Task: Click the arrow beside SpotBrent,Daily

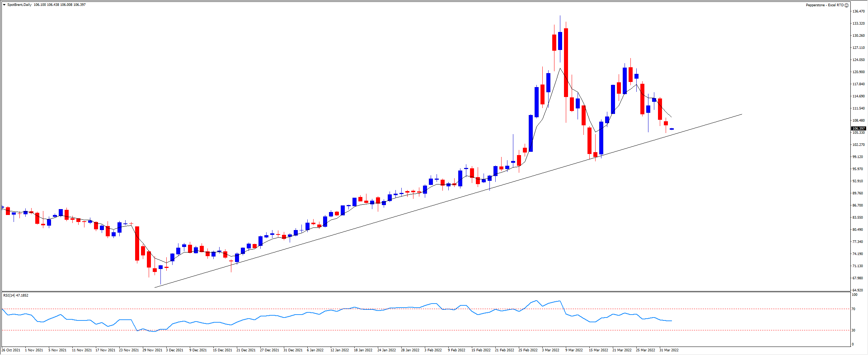Action: tap(4, 5)
